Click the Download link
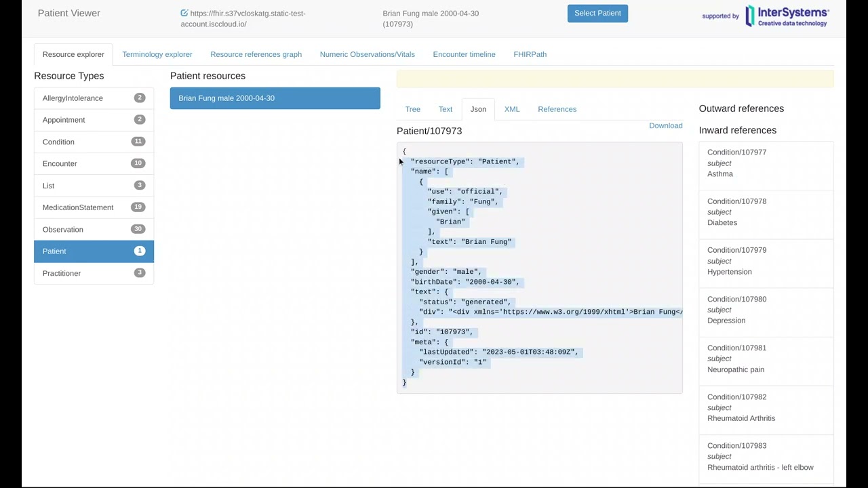Screen dimensions: 868x488 [665, 125]
